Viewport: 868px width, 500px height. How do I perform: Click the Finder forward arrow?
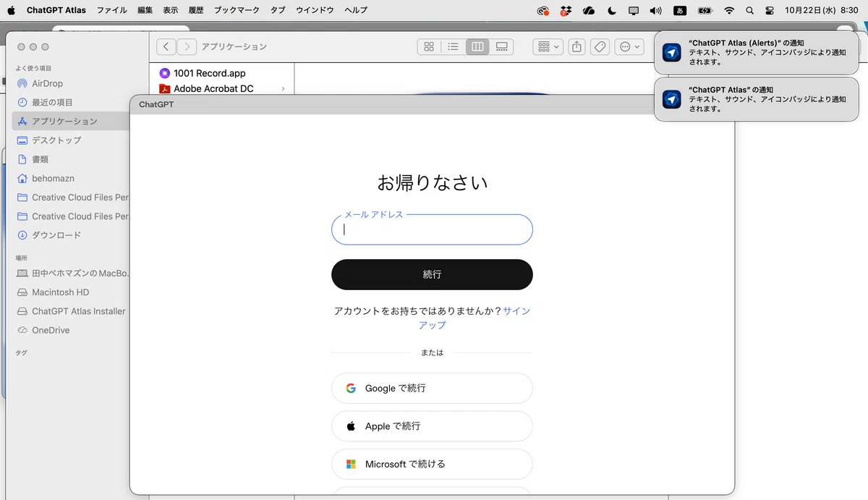click(187, 46)
